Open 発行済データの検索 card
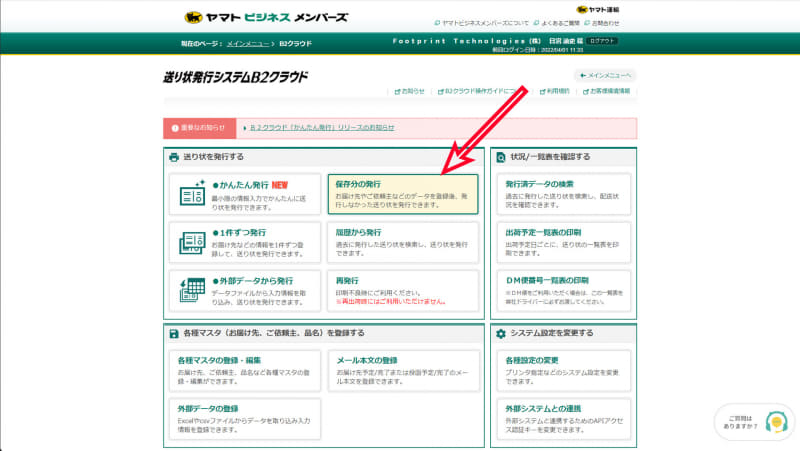The height and width of the screenshot is (451, 800). click(x=563, y=194)
